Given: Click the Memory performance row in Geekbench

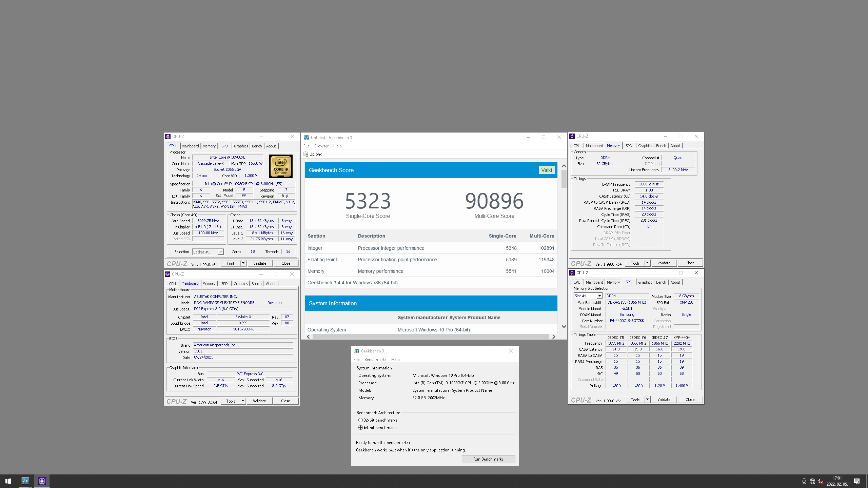Looking at the screenshot, I should (431, 271).
